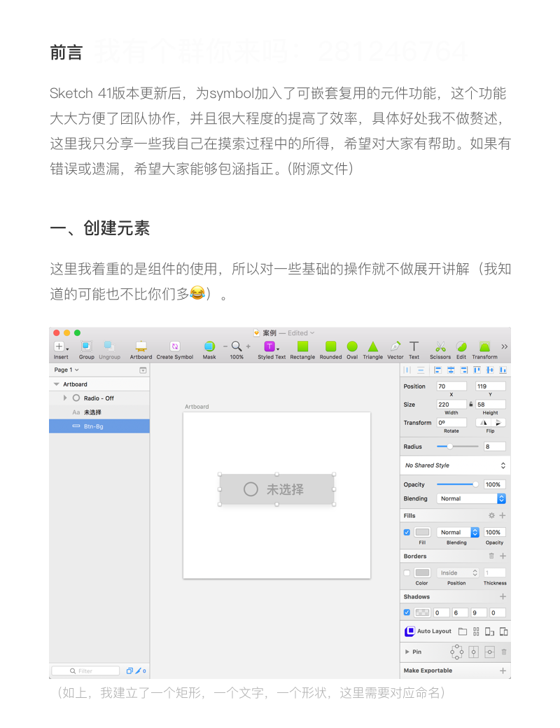The height and width of the screenshot is (728, 560).
Task: Flip the layer vertically
Action: (498, 423)
